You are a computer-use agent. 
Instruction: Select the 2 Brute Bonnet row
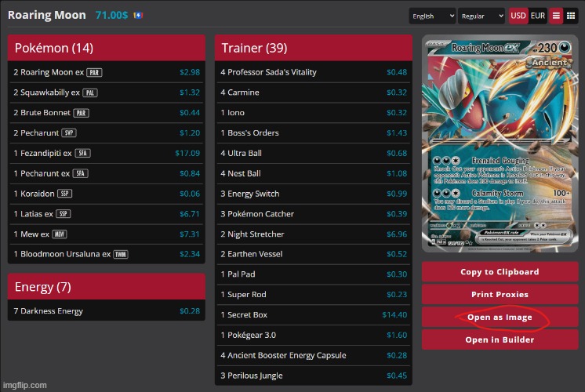click(x=107, y=113)
